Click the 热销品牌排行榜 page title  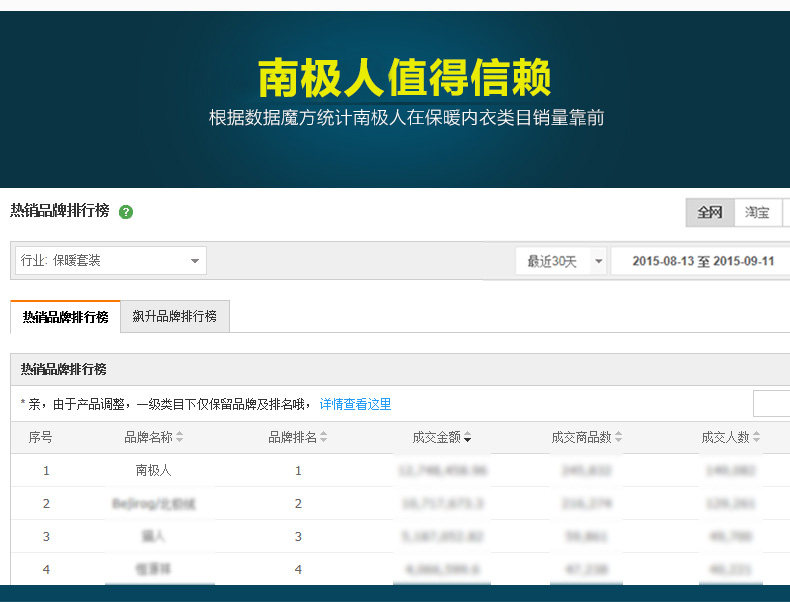click(x=60, y=211)
